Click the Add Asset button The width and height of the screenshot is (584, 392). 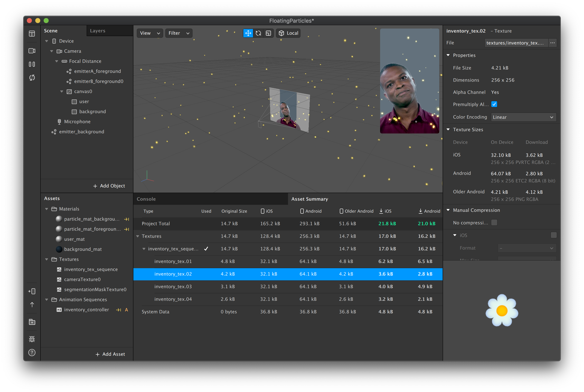click(110, 354)
